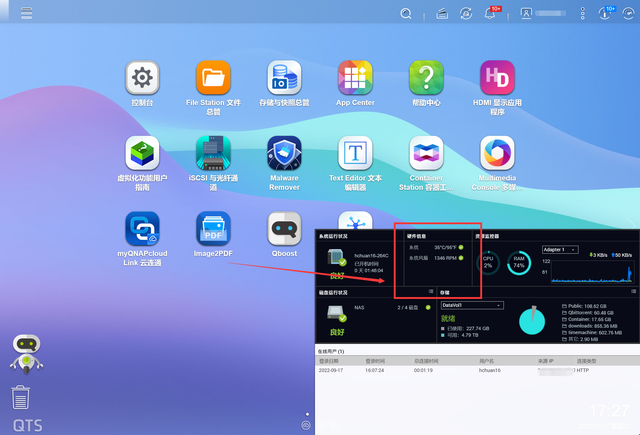This screenshot has height=435, width=640.
Task: Click the 35°C/95°F system temperature value
Action: click(x=445, y=247)
